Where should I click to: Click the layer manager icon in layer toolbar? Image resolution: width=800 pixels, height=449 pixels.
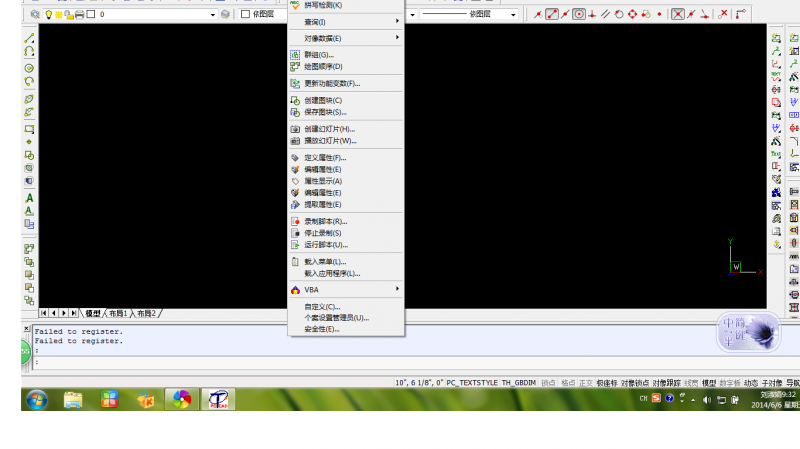35,14
